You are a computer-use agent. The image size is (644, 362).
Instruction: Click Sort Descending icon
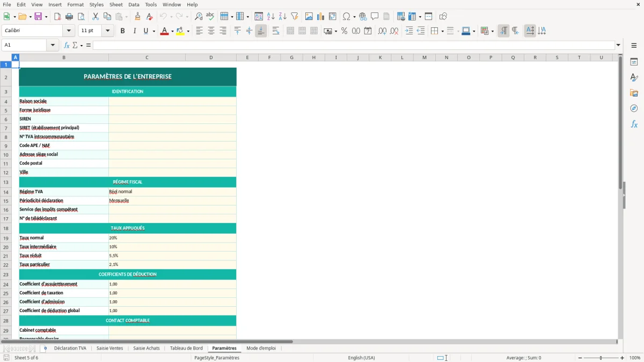coord(283,17)
